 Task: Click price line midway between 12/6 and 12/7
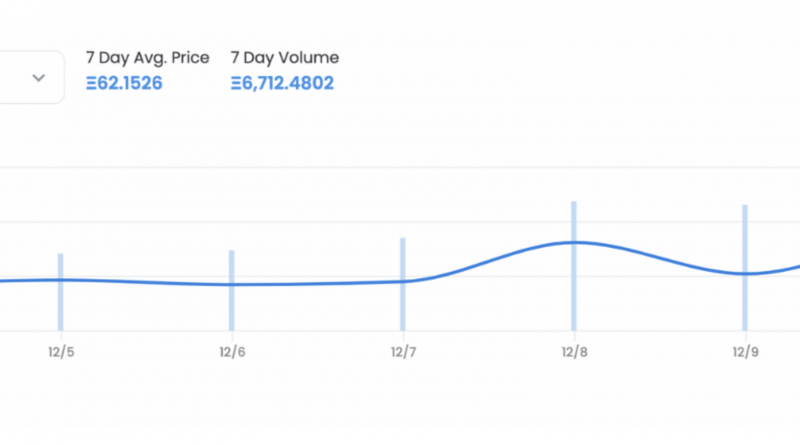click(x=317, y=284)
